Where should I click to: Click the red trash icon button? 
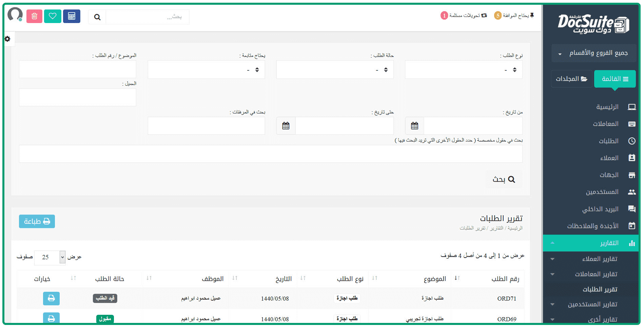(34, 16)
